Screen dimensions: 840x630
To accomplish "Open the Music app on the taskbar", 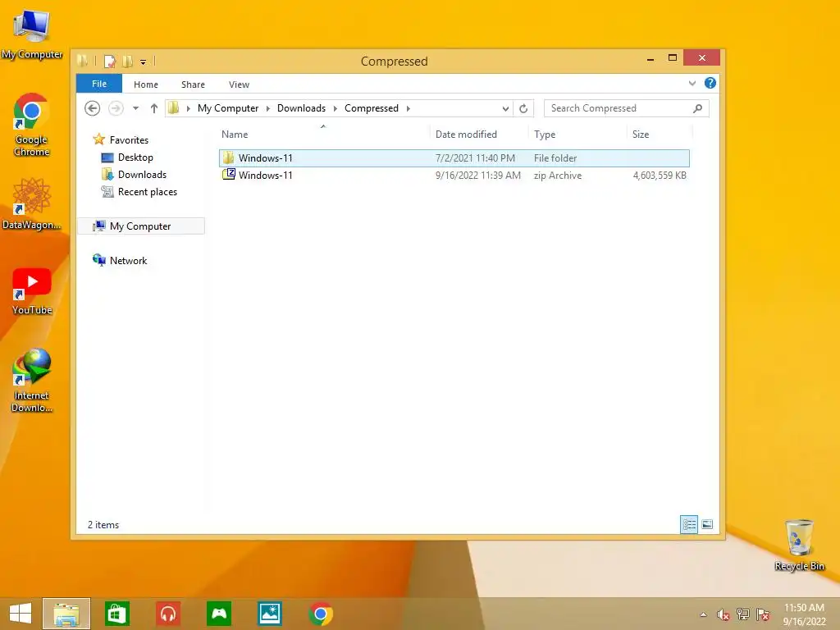I will click(168, 614).
